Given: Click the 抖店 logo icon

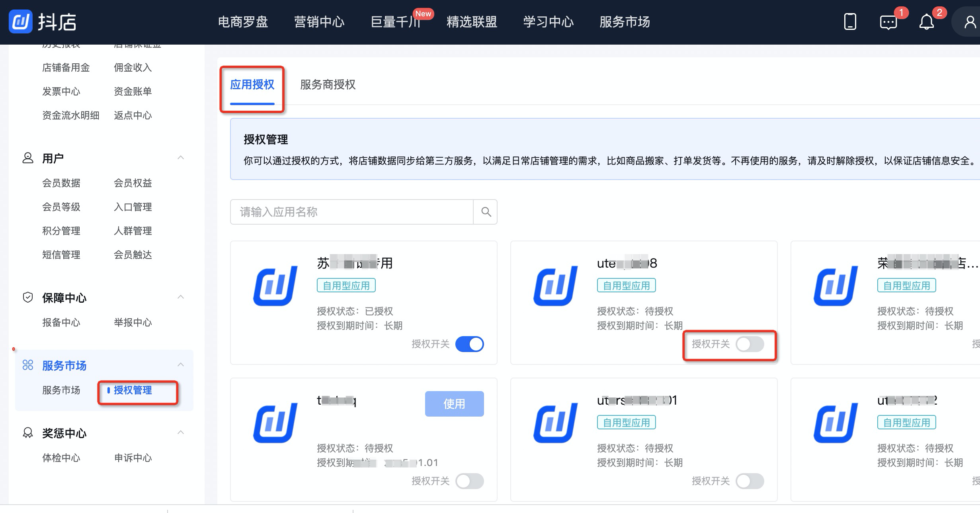Looking at the screenshot, I should [20, 22].
